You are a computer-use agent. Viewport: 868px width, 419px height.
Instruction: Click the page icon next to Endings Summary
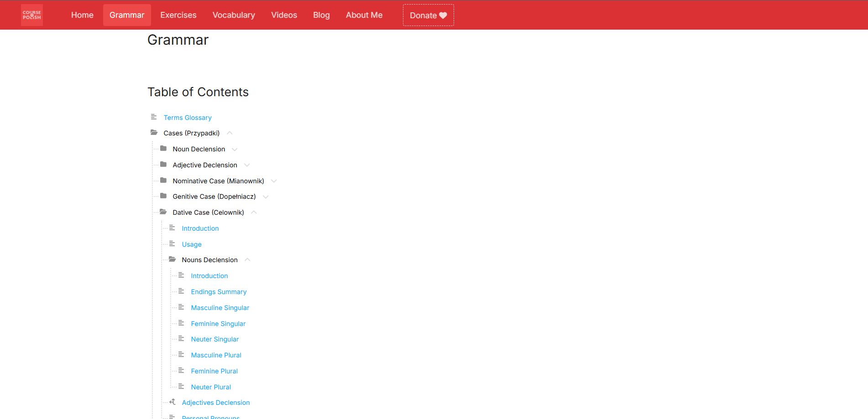(182, 291)
